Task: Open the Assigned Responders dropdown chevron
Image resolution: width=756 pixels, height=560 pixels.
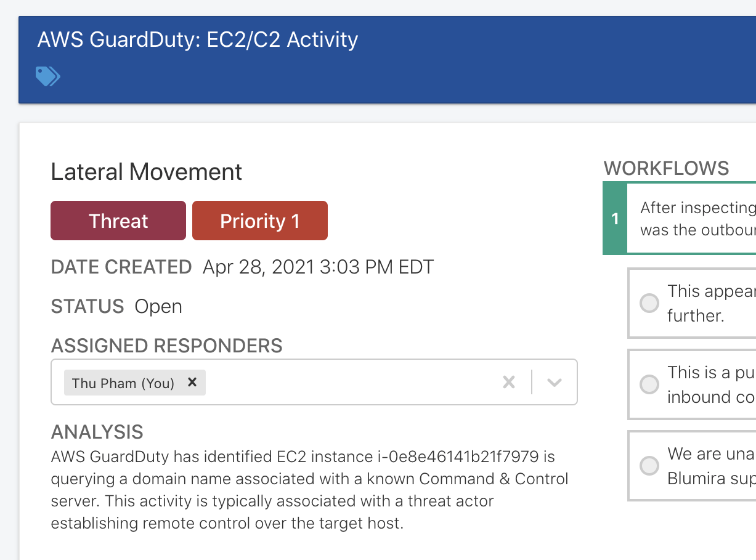Action: (x=553, y=382)
